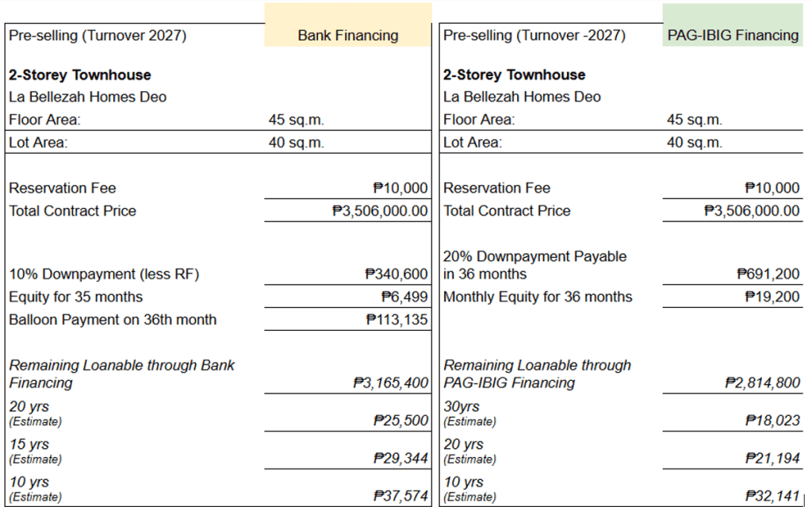Viewport: 812px width, 507px height.
Task: Select the ₱25,500 bank 20-year estimate
Action: coord(400,421)
